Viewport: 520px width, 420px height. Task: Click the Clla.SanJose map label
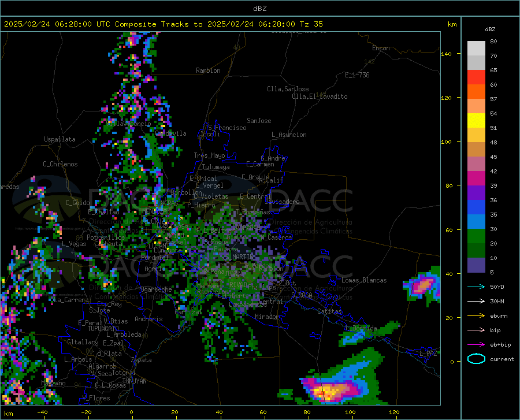pyautogui.click(x=288, y=89)
